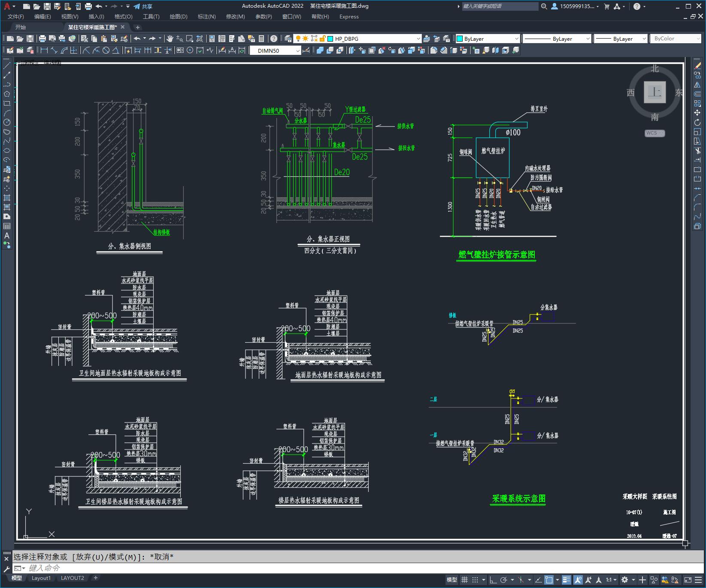The height and width of the screenshot is (588, 706).
Task: Select the Line tool in the draw toolbar
Action: 7,66
